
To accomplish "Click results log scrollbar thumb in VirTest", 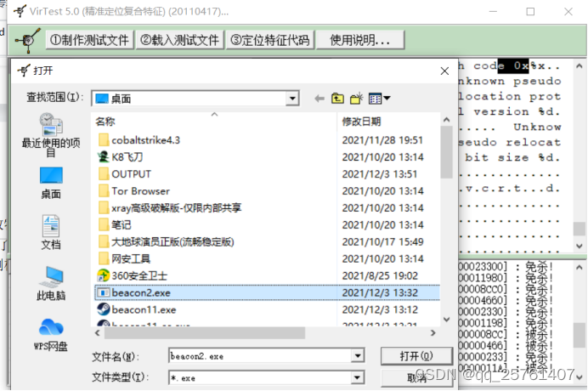I will tap(580, 335).
